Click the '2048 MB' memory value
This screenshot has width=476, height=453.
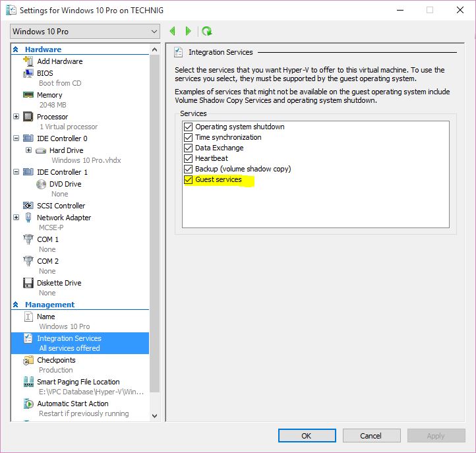coord(53,105)
